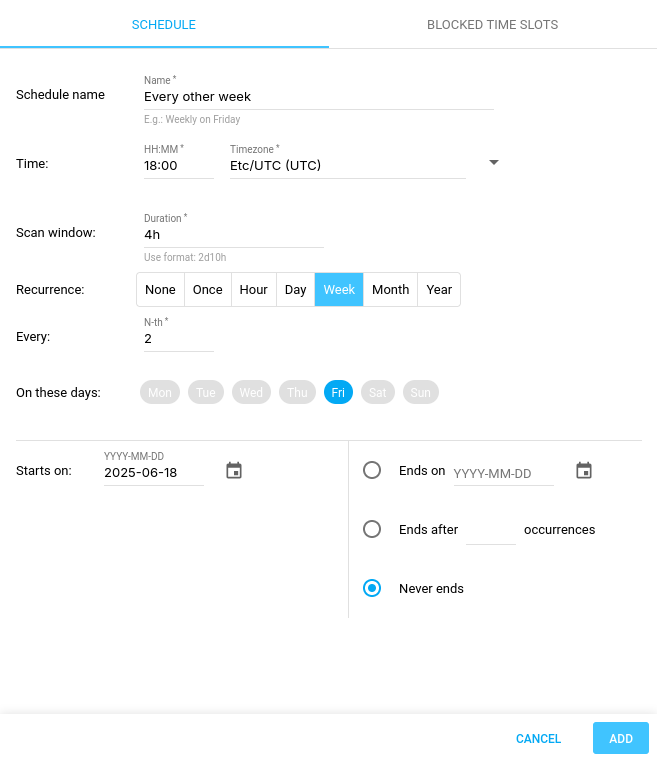Set recurrence to Day
Viewport: 657px width, 761px height.
[295, 289]
